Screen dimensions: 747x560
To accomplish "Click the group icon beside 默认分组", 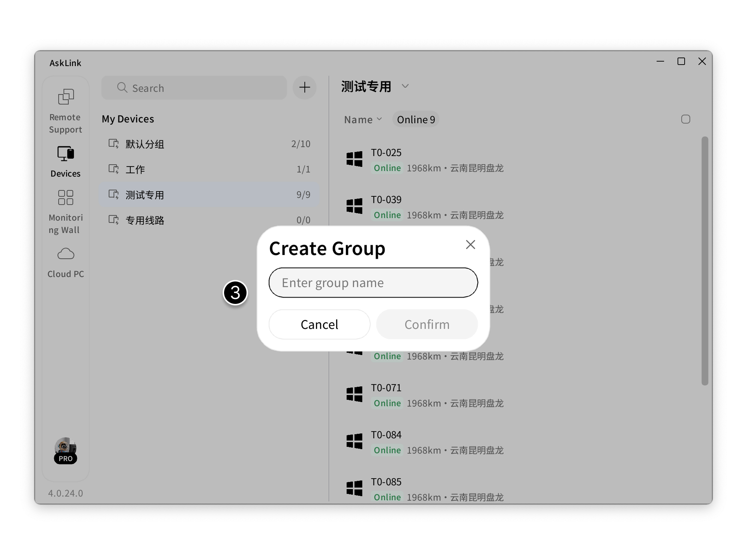I will pos(114,144).
